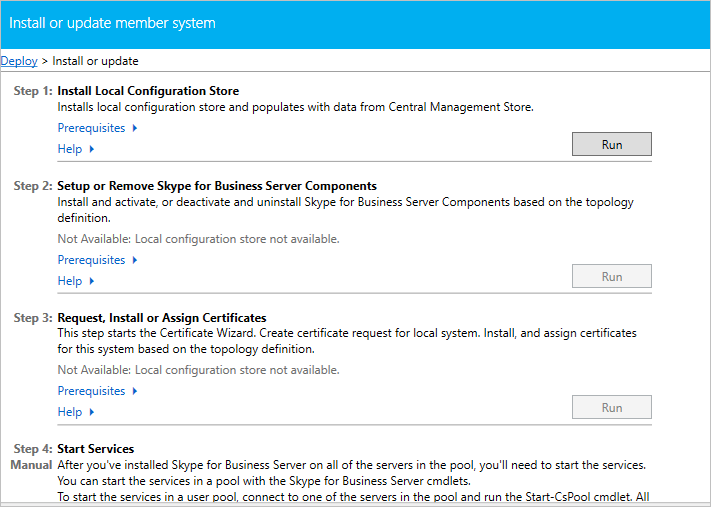Expand Prerequisites under Step 3
Image resolution: width=711 pixels, height=507 pixels.
(x=97, y=391)
